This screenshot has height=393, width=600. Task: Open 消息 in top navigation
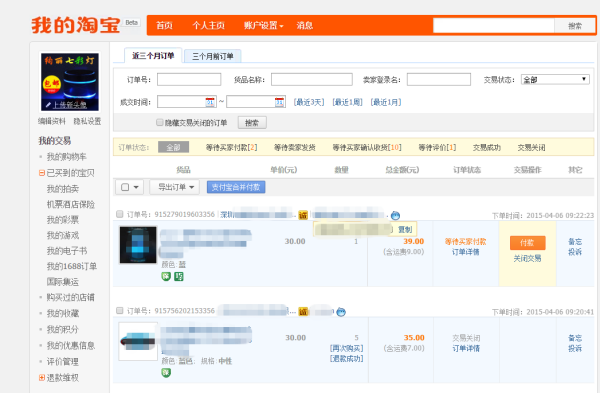pos(305,26)
